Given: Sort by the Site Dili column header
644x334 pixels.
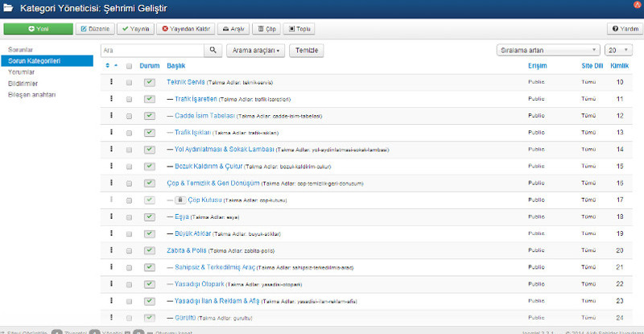Looking at the screenshot, I should (592, 66).
